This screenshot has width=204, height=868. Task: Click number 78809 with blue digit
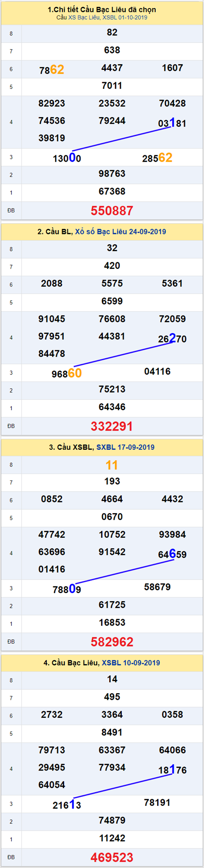point(67,589)
